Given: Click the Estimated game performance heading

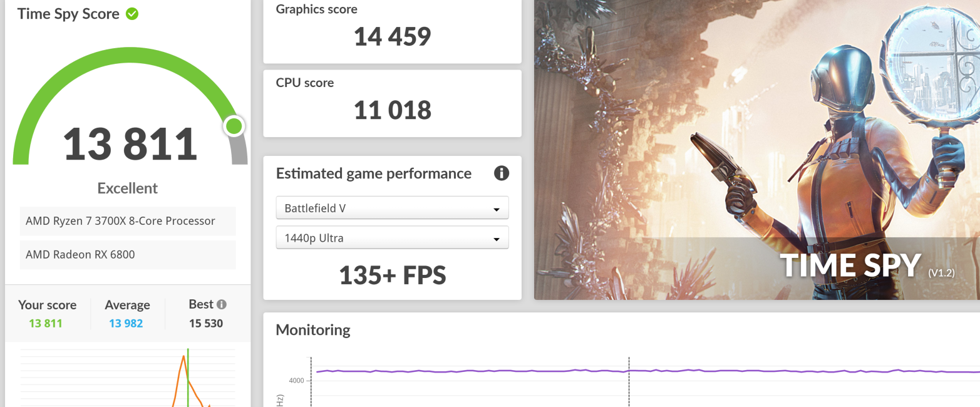Looking at the screenshot, I should (374, 173).
